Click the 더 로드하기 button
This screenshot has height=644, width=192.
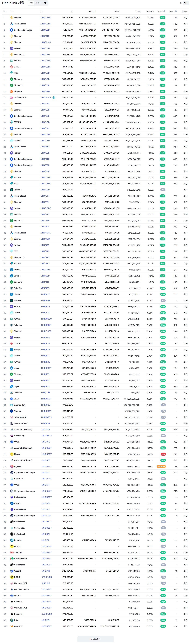coord(95,639)
